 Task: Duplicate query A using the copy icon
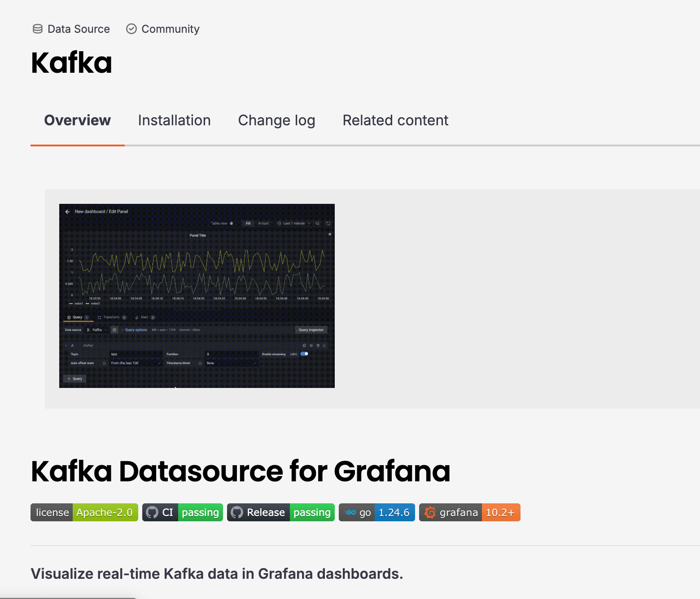pos(304,345)
